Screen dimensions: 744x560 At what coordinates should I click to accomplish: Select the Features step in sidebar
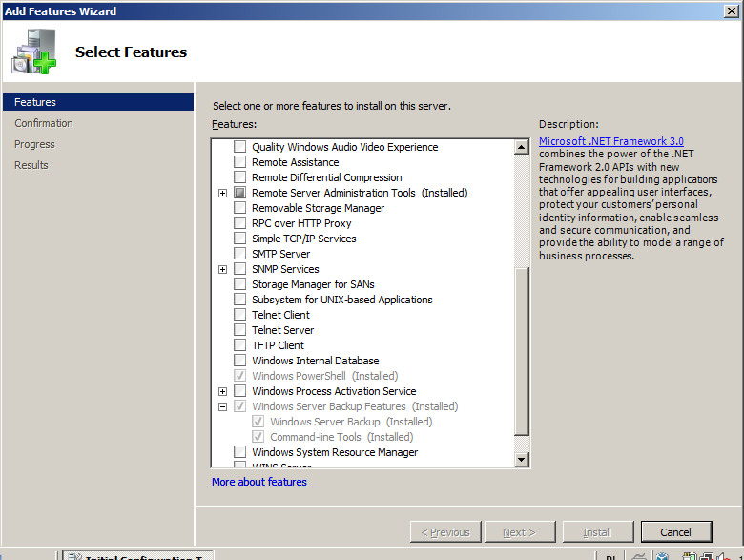(98, 102)
